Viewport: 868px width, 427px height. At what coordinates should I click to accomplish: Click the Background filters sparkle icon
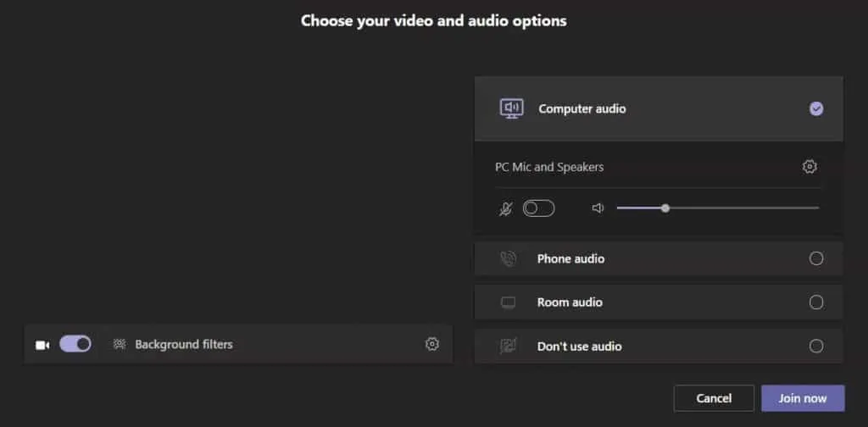[x=120, y=344]
